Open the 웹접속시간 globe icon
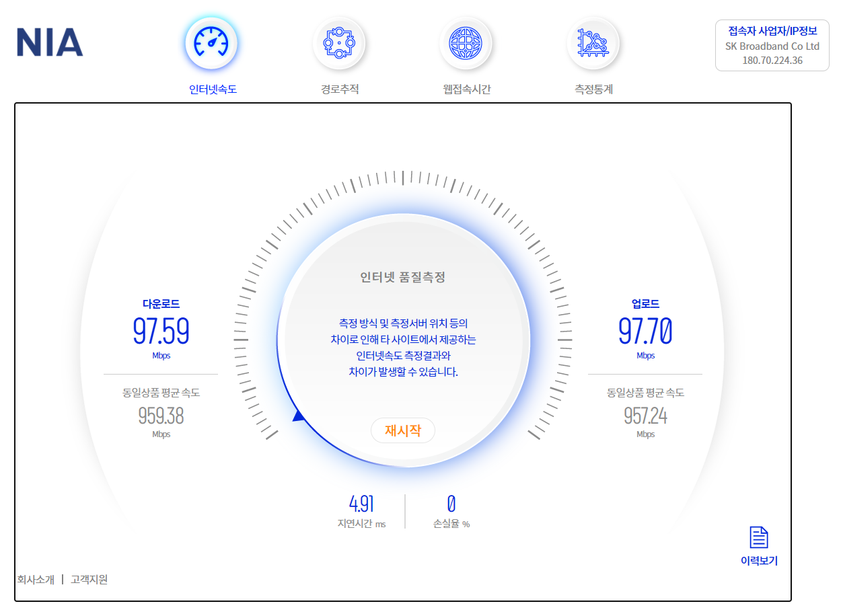841x616 pixels. pyautogui.click(x=466, y=43)
